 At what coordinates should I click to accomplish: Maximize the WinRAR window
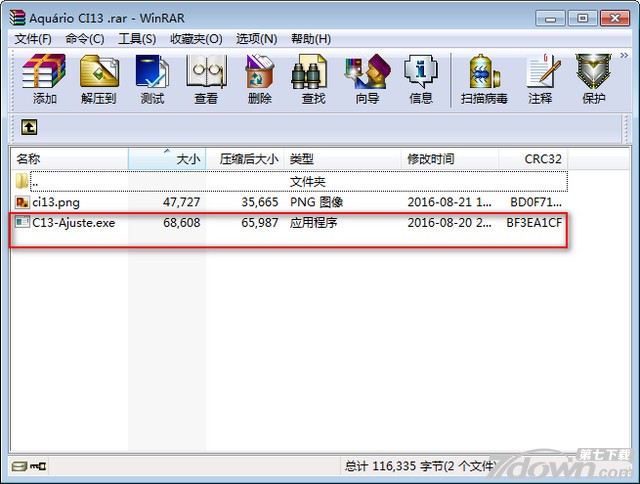click(582, 18)
